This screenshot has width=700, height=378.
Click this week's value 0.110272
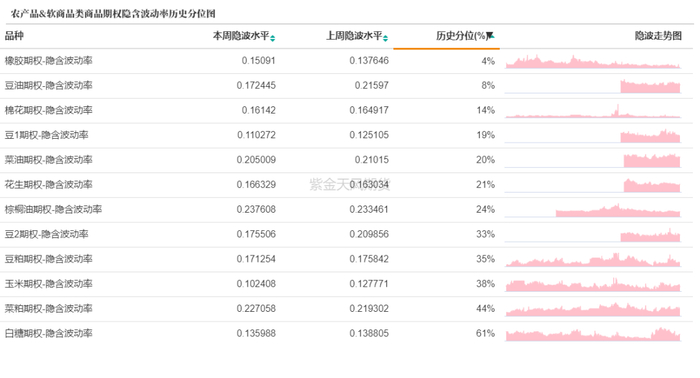pyautogui.click(x=256, y=135)
